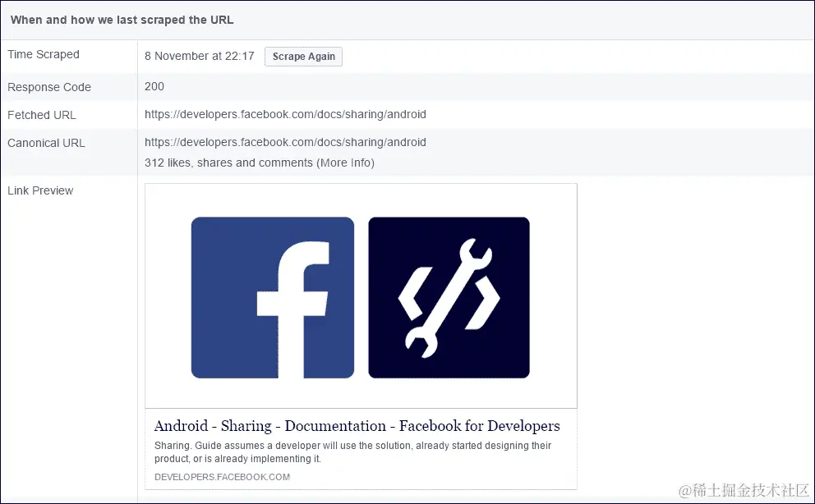Click the 'Link Preview' label
The image size is (815, 504).
(40, 191)
